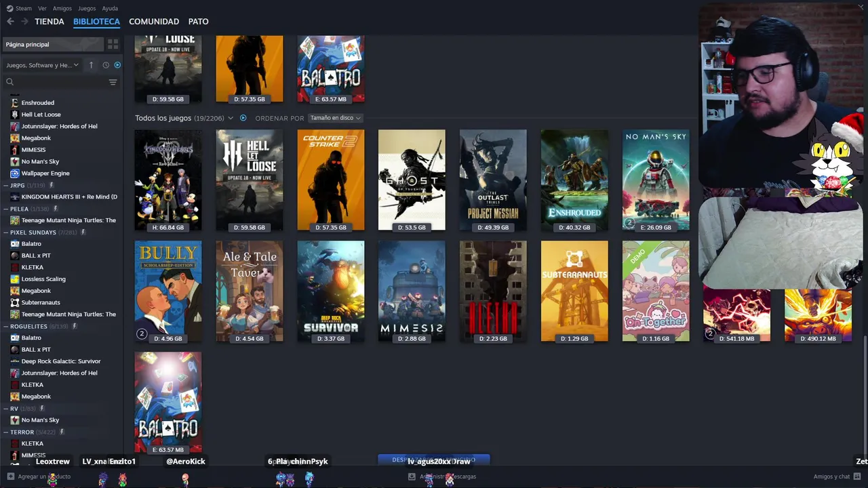Click Página principal button
The width and height of the screenshot is (868, 488).
[x=53, y=44]
